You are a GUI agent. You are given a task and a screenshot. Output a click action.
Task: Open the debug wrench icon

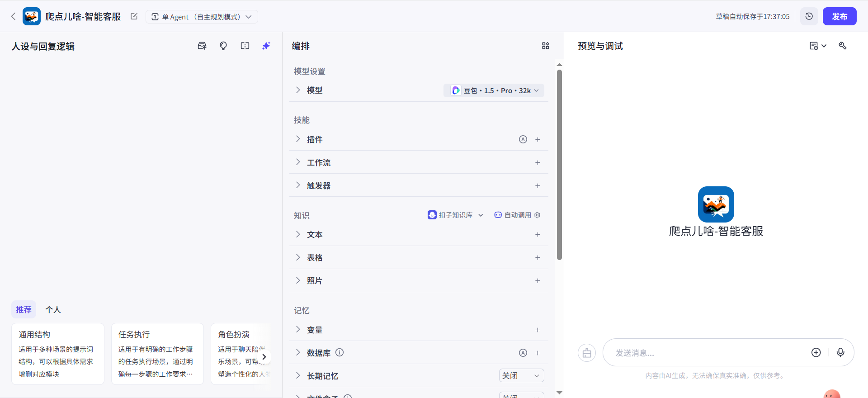pos(843,46)
